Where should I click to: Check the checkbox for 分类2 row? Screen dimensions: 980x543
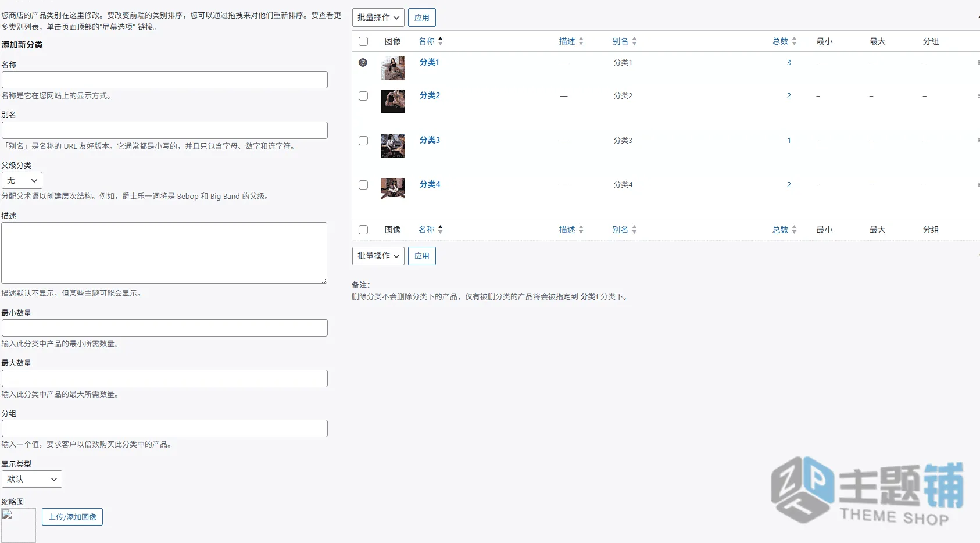[363, 96]
